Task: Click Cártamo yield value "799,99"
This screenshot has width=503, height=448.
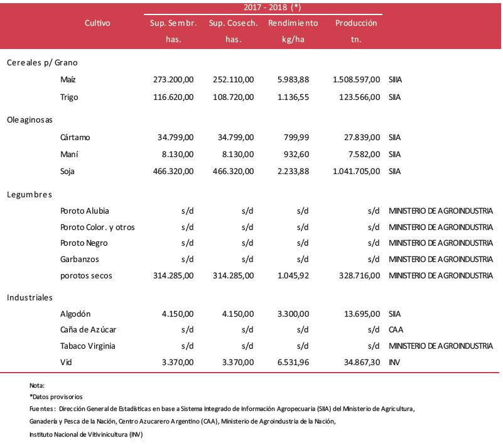Action: [x=296, y=138]
